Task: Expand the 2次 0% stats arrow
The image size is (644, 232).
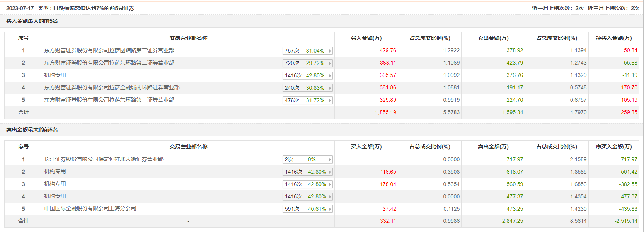Action: [x=330, y=159]
